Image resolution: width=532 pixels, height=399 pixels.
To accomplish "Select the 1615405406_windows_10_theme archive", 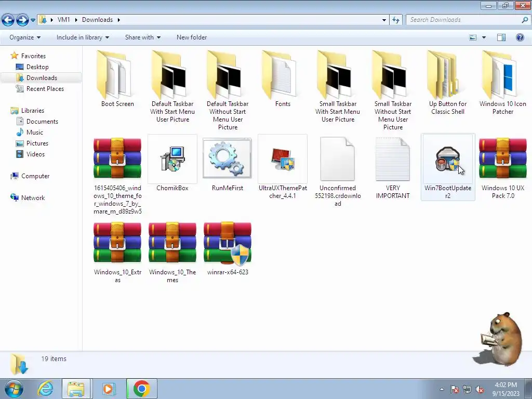I will [117, 176].
